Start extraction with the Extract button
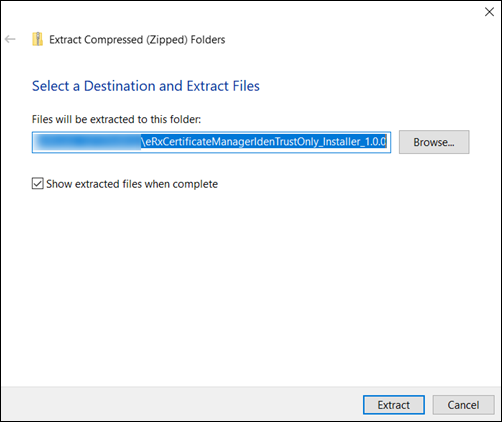Image resolution: width=502 pixels, height=422 pixels. 394,405
